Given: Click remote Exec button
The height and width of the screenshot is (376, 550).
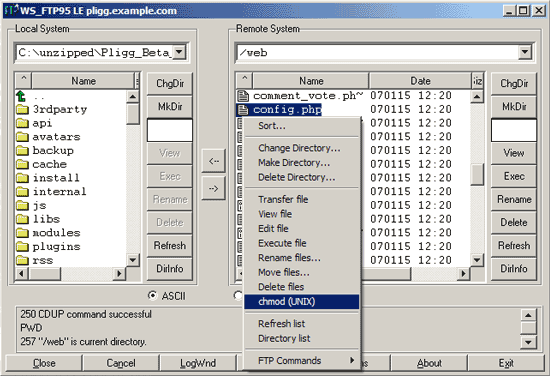Looking at the screenshot, I should (514, 176).
